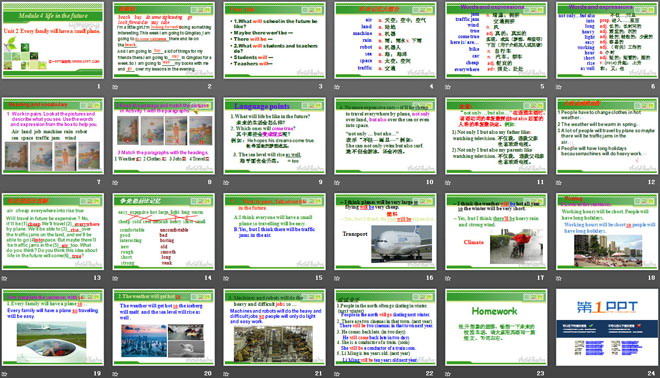Viewport: 660px width, 378px height.
Task: Click the animation star beneath slide 11
Action: click(448, 183)
